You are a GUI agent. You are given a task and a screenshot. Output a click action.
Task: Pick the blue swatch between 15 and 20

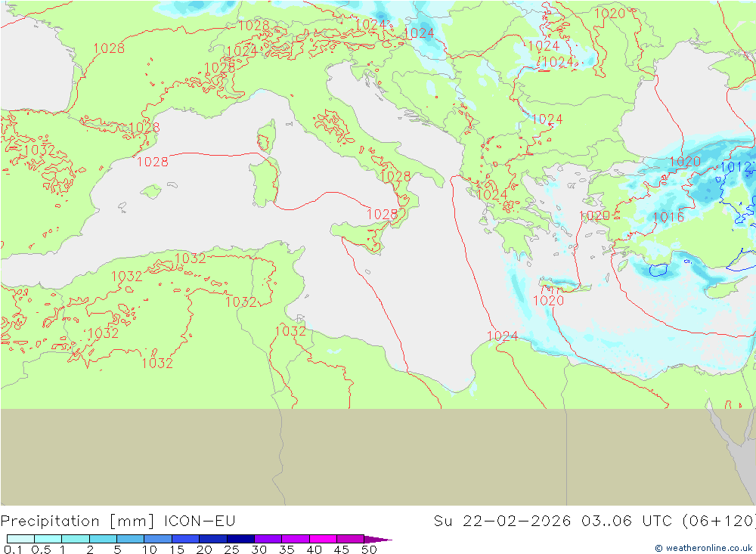click(x=185, y=539)
